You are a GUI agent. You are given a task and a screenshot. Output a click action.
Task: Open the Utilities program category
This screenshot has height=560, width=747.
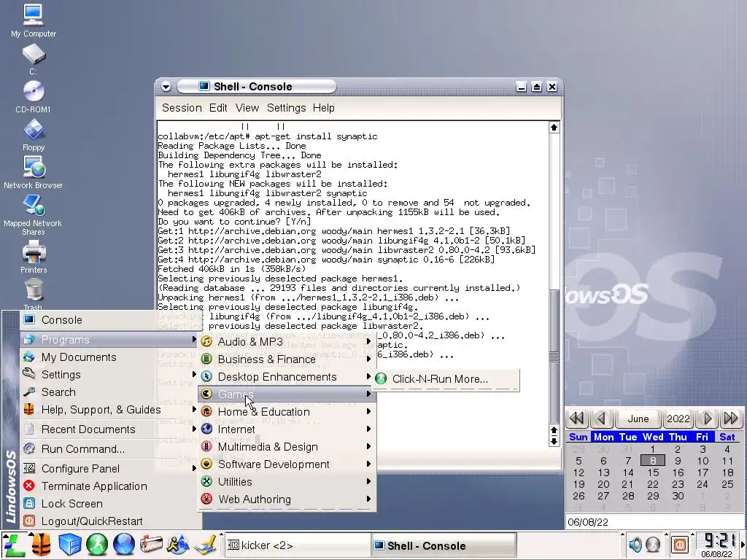pyautogui.click(x=287, y=482)
